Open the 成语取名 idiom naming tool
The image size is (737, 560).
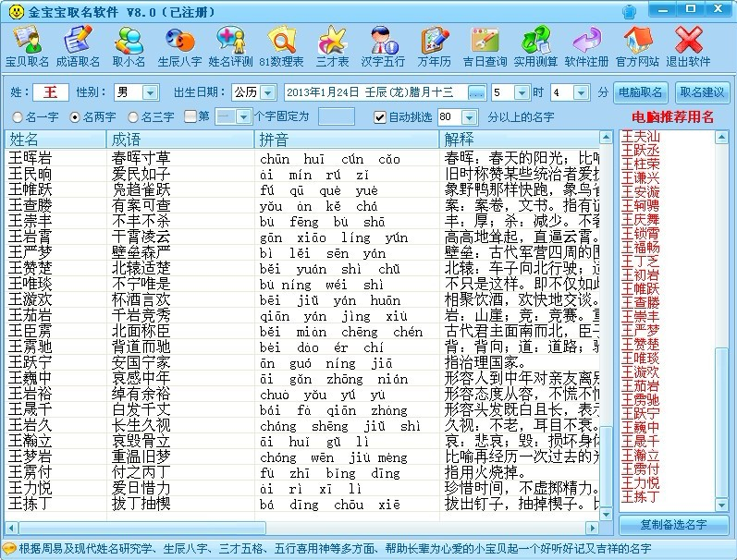78,46
